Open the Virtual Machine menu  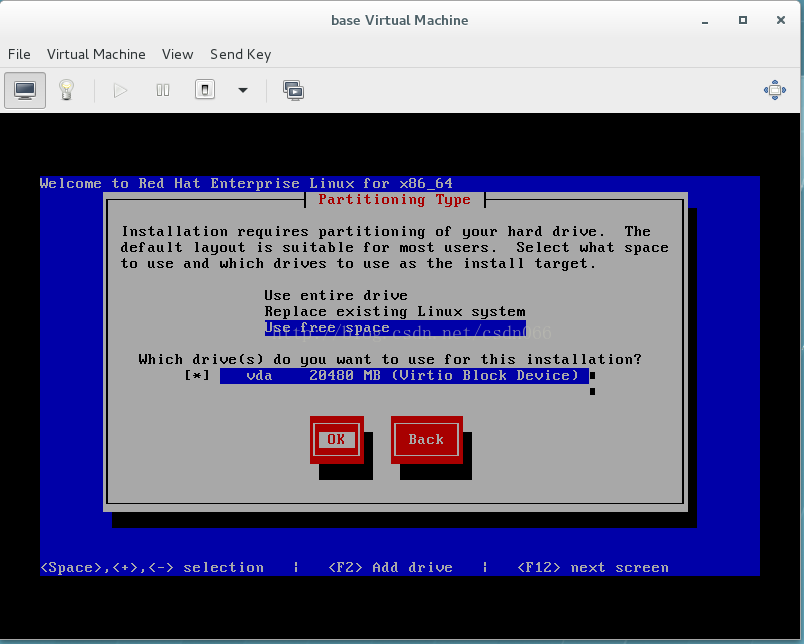pos(96,54)
